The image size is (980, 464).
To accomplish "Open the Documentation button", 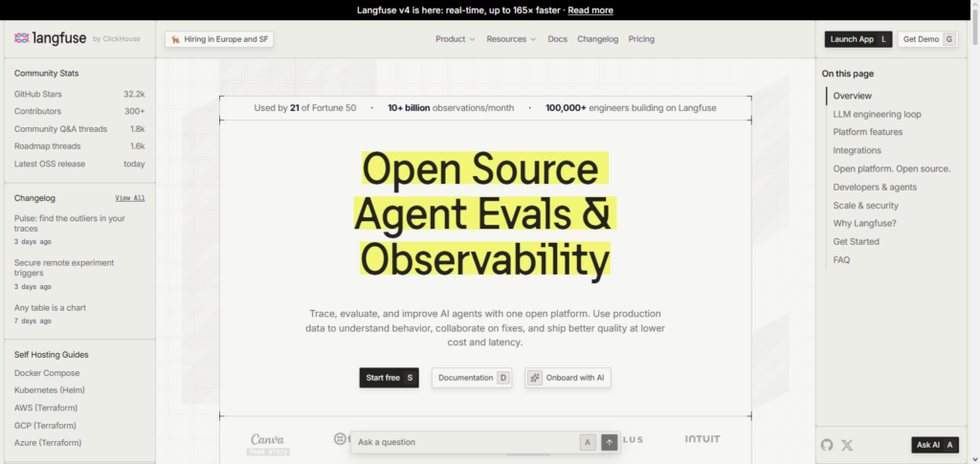I will point(472,378).
